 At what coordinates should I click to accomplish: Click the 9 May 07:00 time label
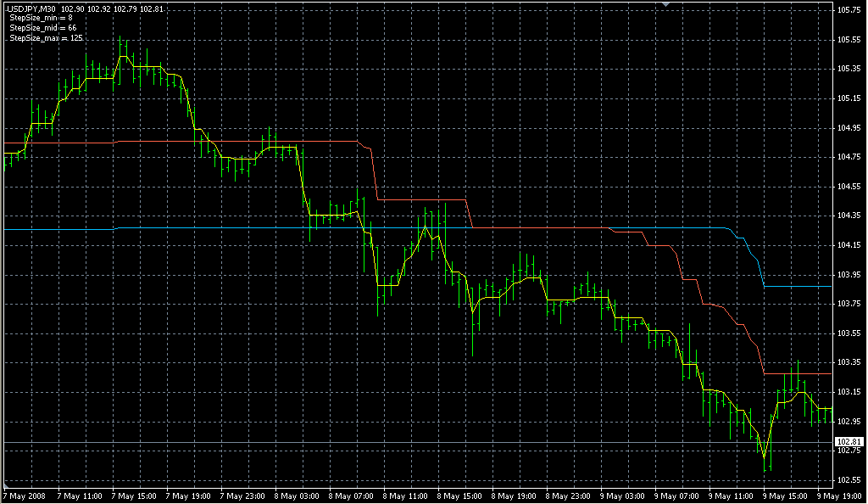[x=678, y=496]
